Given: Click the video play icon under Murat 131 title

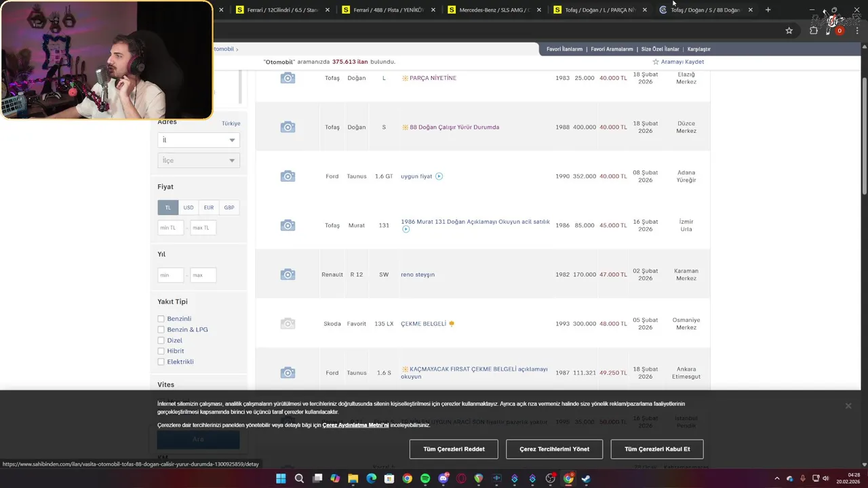Looking at the screenshot, I should [406, 229].
